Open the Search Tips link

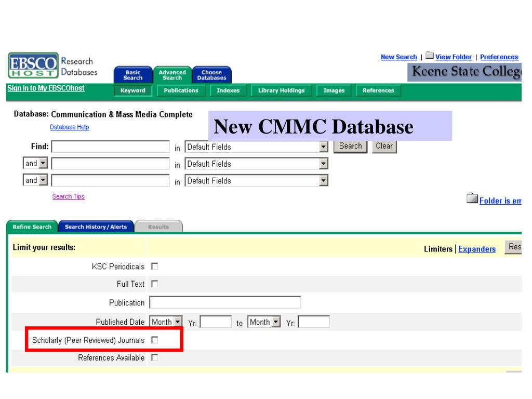pos(68,196)
